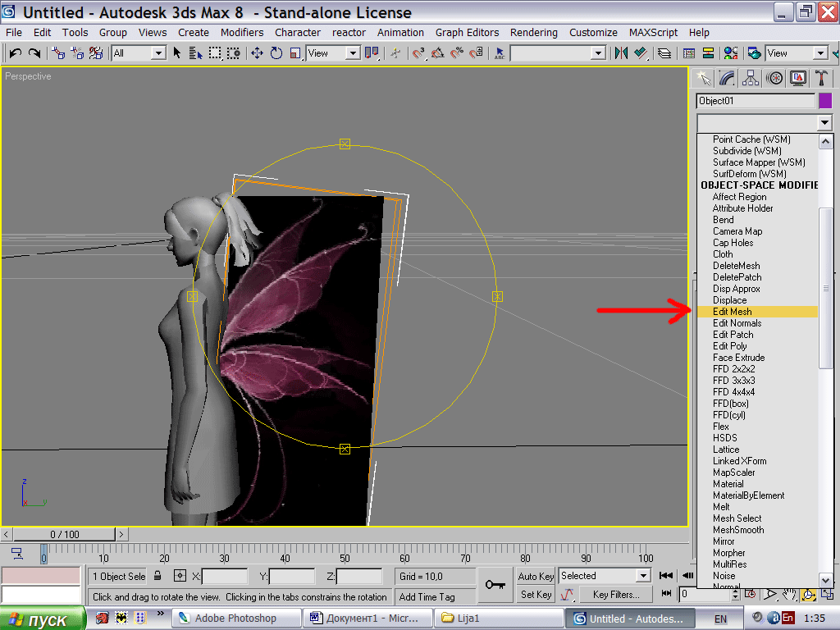Toggle Absolute/Offset transform type-in mode
Screen dimensions: 840x630
click(x=180, y=576)
